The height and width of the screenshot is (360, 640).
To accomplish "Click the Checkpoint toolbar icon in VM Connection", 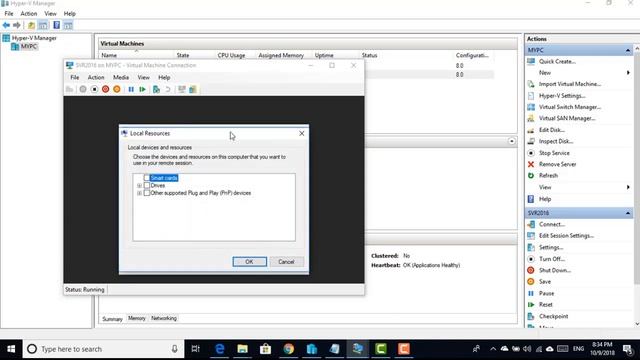I will click(x=156, y=89).
